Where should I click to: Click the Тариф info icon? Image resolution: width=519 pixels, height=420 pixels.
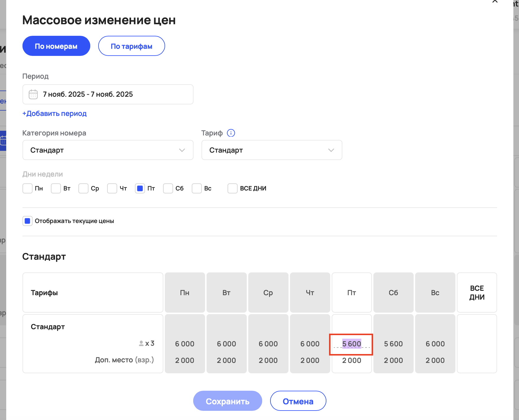coord(231,133)
